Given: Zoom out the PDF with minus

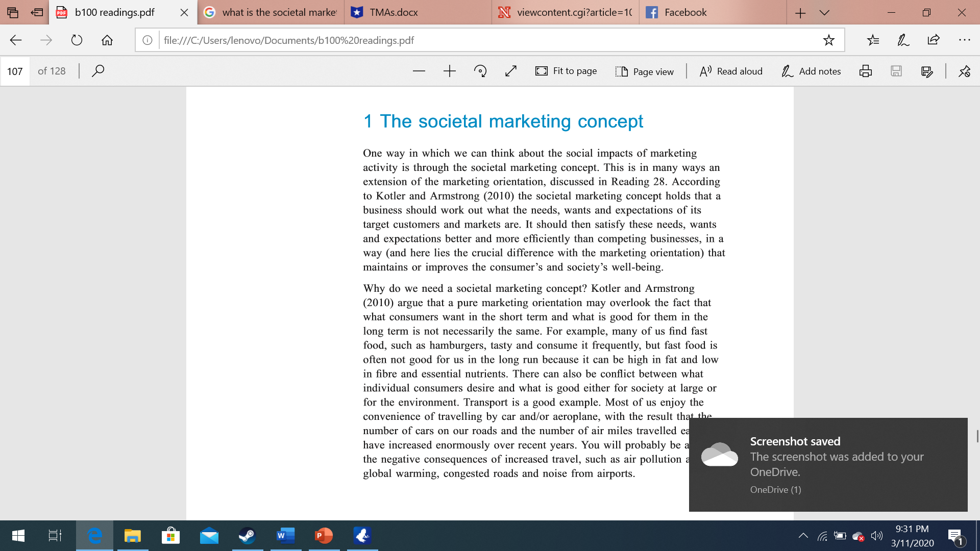Looking at the screenshot, I should (x=419, y=71).
